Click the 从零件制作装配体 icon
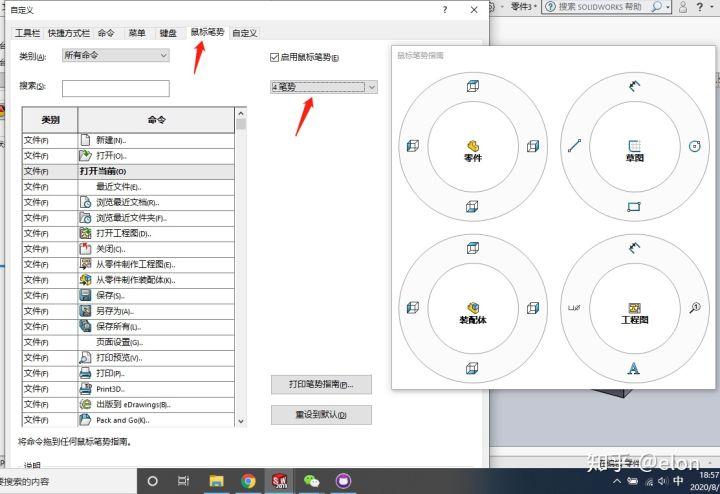Screen dimensions: 720x494 85,280
